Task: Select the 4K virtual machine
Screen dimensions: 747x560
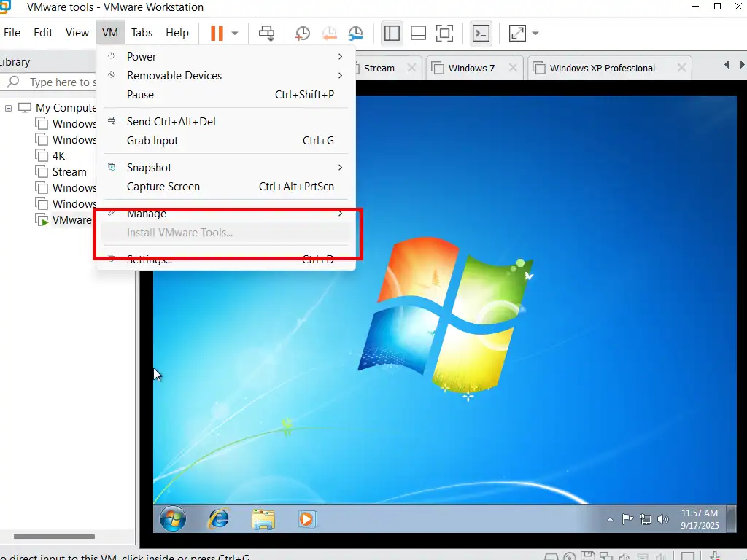Action: (x=58, y=156)
